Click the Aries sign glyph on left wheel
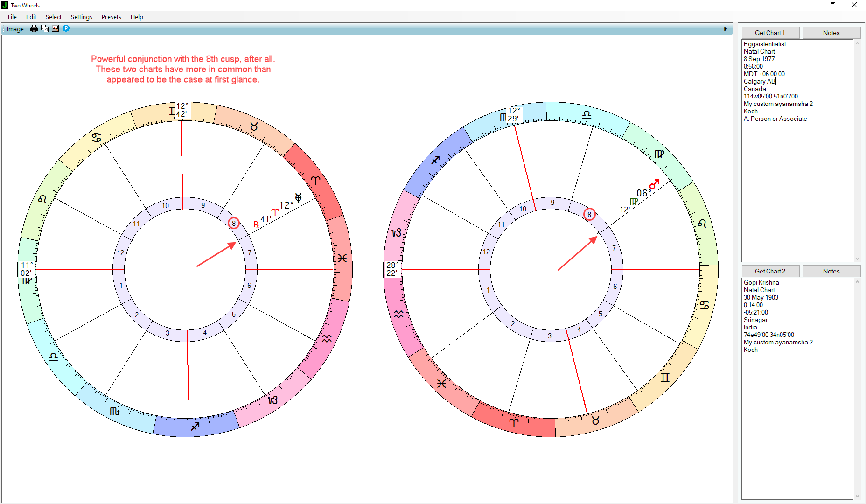Viewport: 866px width, 504px height. (316, 180)
